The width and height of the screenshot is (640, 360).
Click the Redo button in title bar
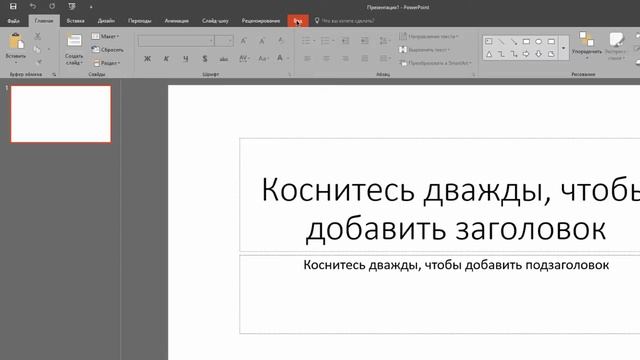[52, 7]
